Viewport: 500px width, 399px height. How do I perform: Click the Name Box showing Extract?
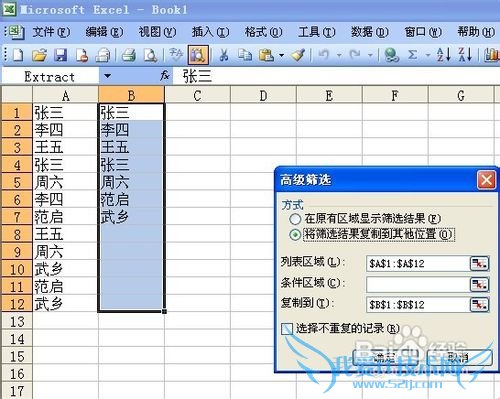click(x=50, y=77)
